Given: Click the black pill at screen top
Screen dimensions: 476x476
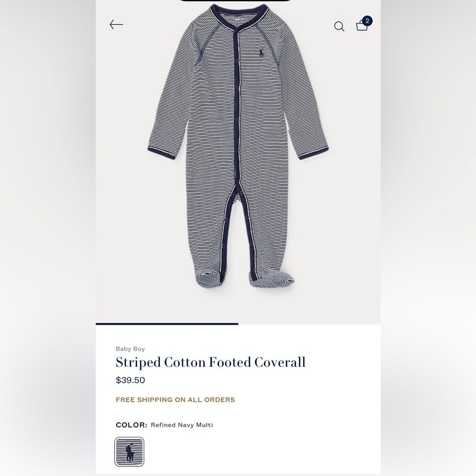Looking at the screenshot, I should pos(236,0).
